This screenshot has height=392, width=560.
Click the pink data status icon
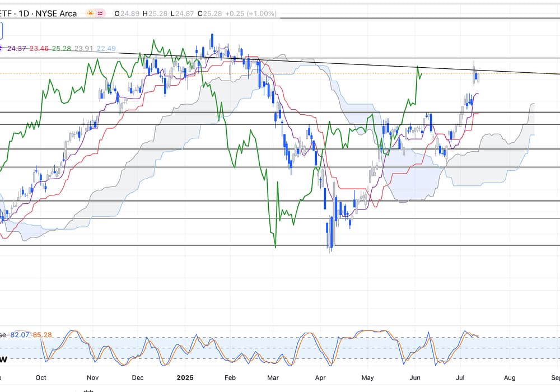101,13
